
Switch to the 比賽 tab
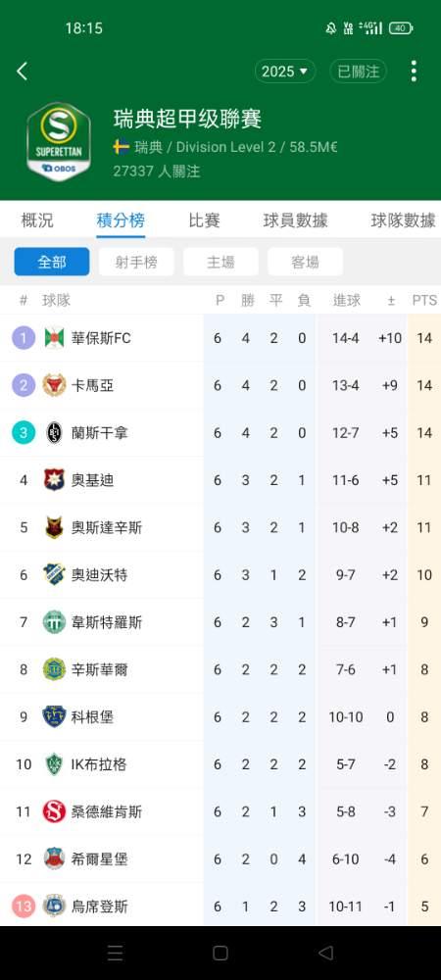[204, 220]
